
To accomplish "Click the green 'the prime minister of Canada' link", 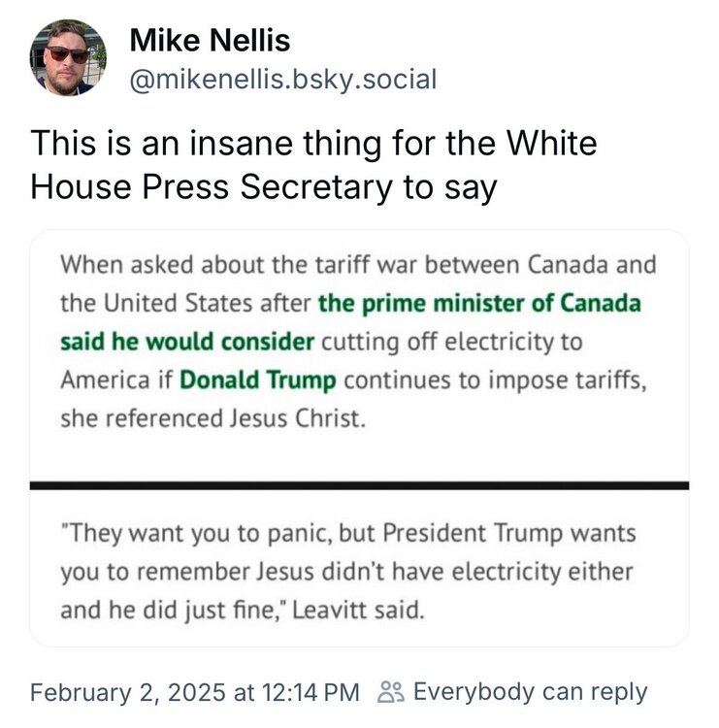I will (479, 302).
